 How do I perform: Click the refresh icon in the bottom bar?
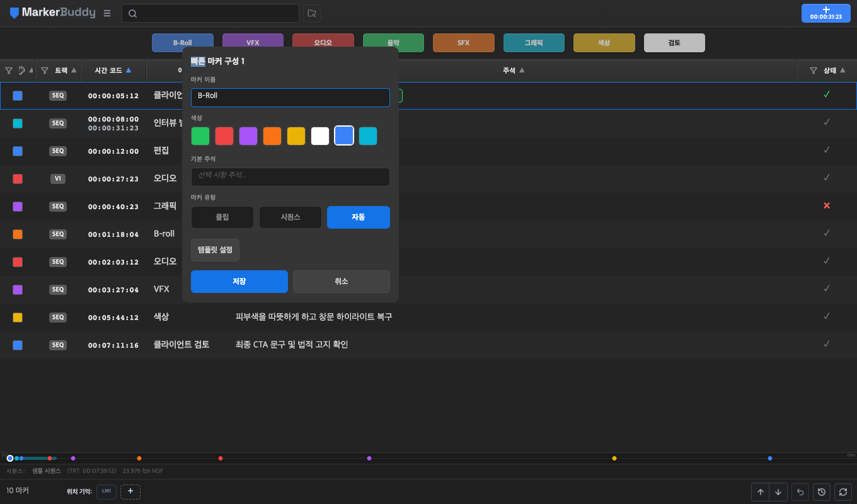pyautogui.click(x=843, y=492)
